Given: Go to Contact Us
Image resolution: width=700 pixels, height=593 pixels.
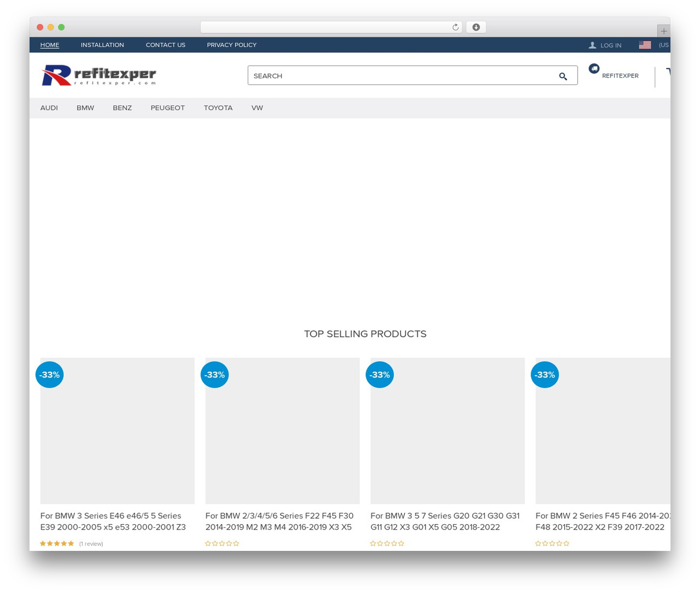Looking at the screenshot, I should coord(166,45).
